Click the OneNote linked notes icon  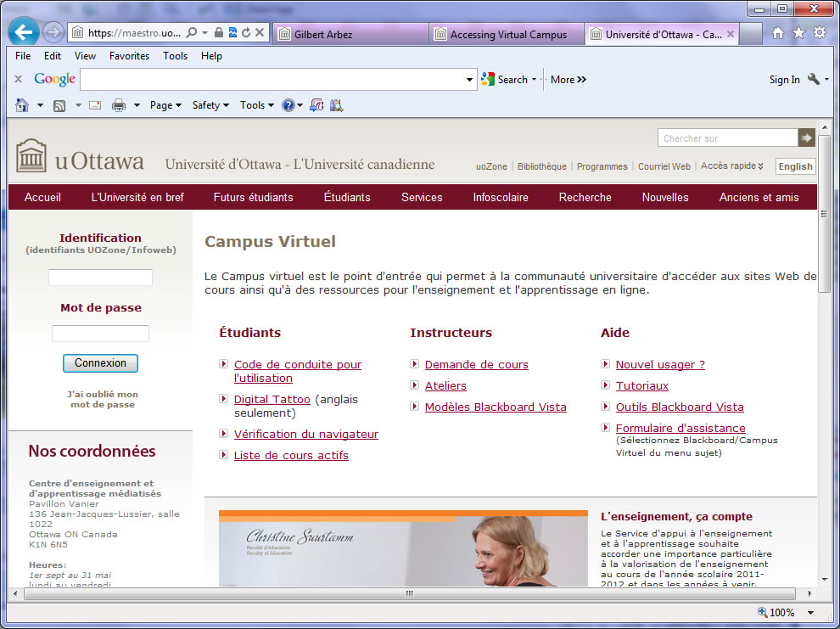click(316, 105)
